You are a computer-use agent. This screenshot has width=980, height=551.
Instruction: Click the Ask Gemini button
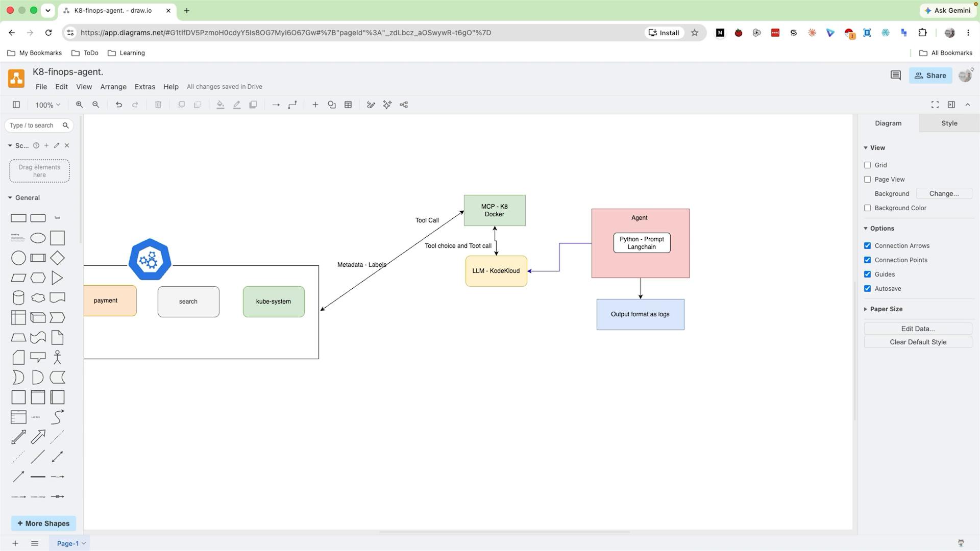coord(947,10)
